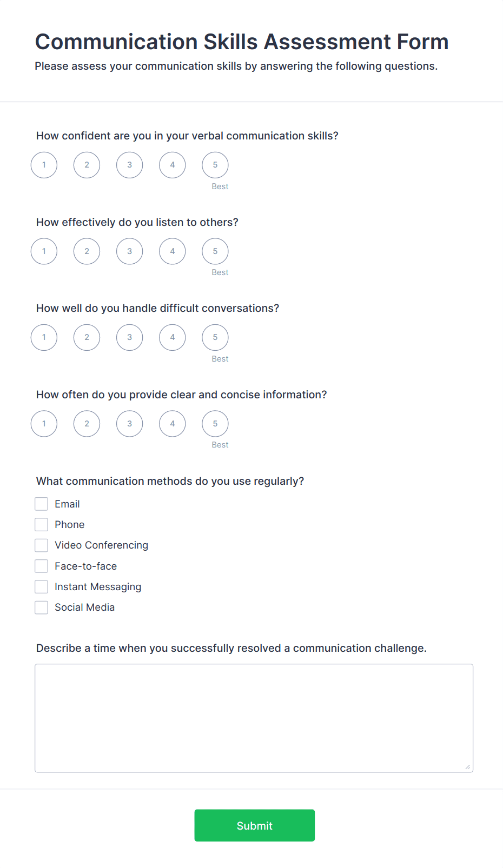Select rating 3 for handling difficult conversations
The width and height of the screenshot is (503, 868).
tap(129, 337)
